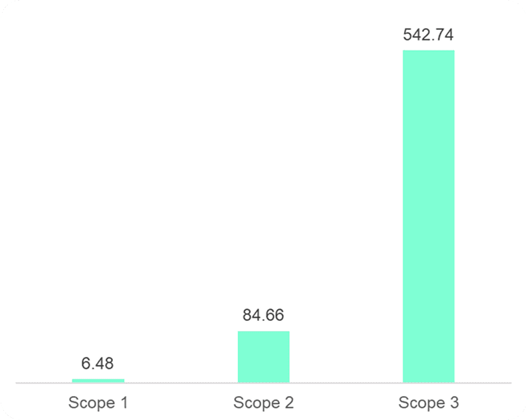Select the Scope 2 bar
This screenshot has height=420, width=527.
pos(263,357)
